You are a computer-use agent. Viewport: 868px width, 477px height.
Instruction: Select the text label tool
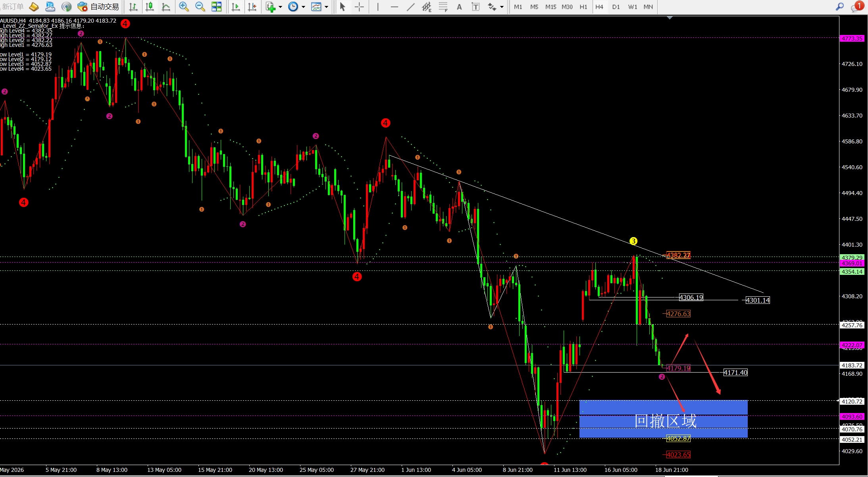[x=475, y=7]
